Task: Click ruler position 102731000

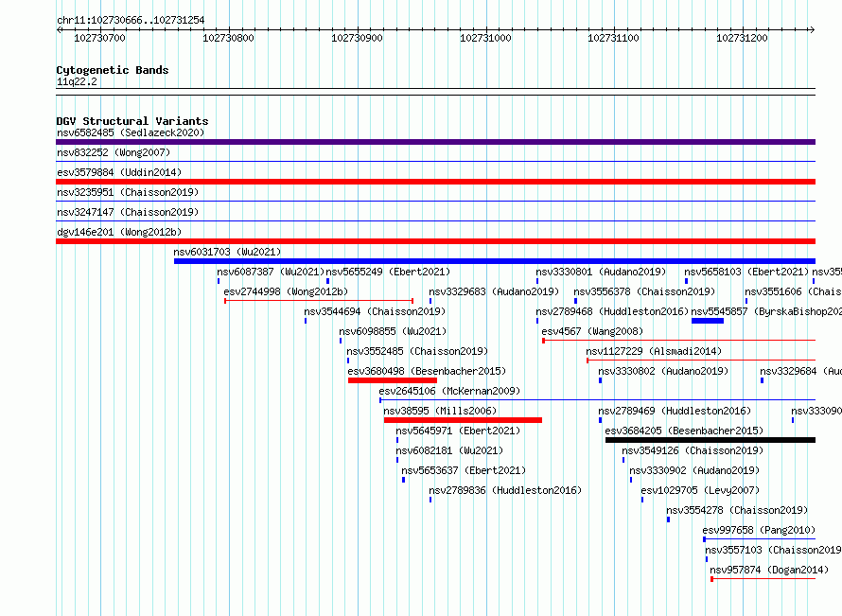Action: [485, 38]
